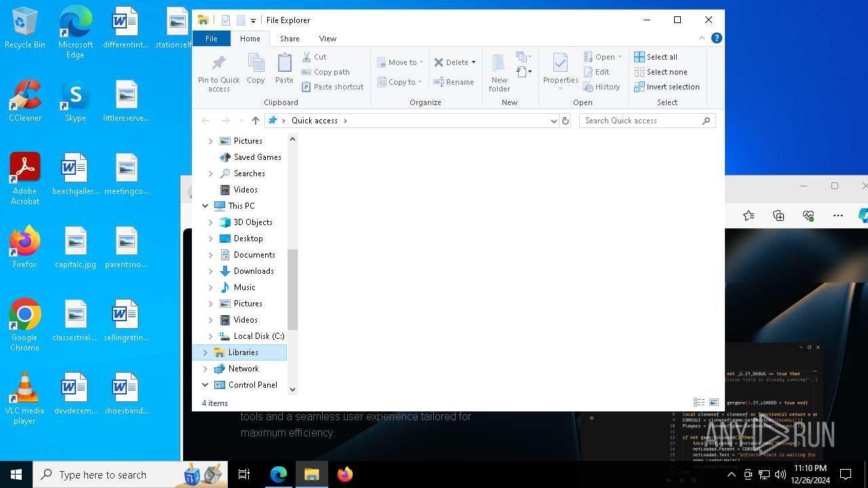Open the notification center icon
Viewport: 868px width, 488px height.
846,474
